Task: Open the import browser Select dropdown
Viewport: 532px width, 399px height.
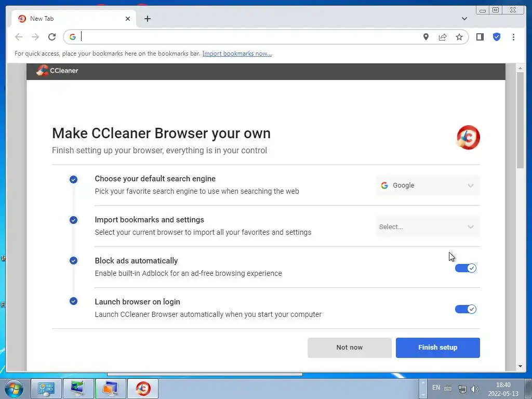Action: [428, 227]
